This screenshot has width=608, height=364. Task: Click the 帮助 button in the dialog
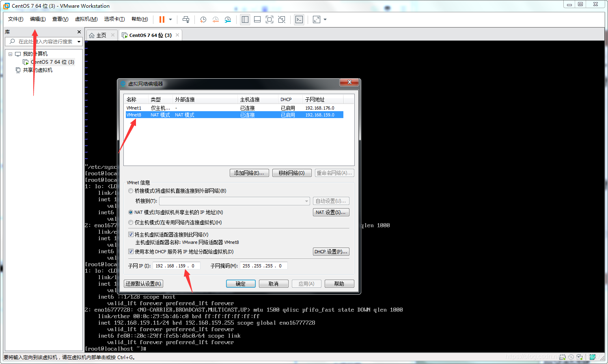click(339, 284)
